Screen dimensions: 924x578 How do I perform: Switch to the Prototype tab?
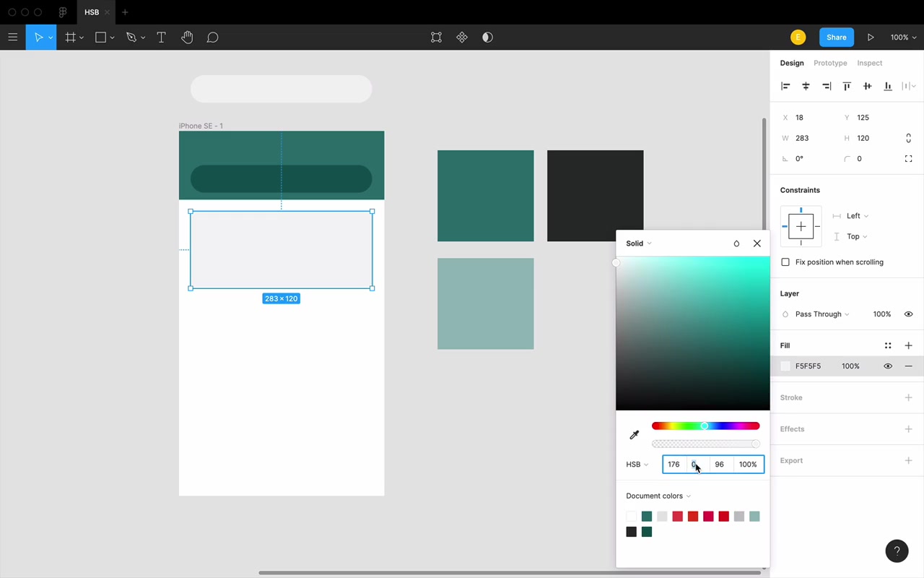click(830, 63)
